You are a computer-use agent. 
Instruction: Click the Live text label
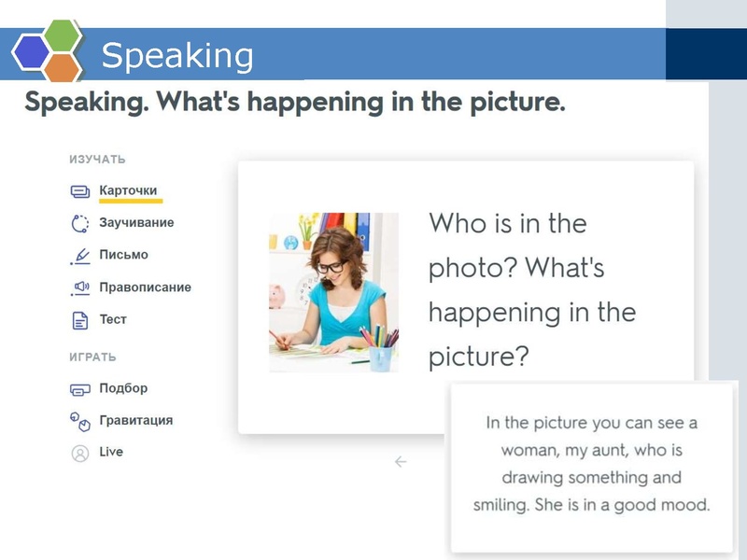(111, 452)
